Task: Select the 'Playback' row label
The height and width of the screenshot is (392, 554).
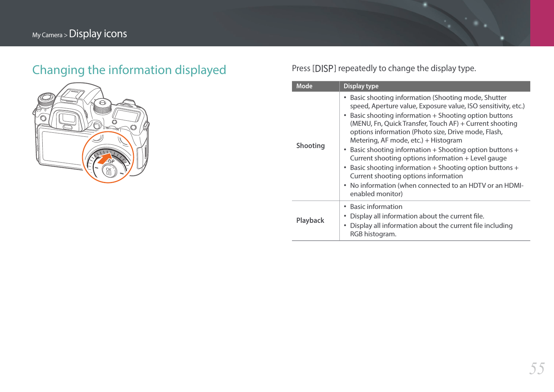Action: coord(310,220)
